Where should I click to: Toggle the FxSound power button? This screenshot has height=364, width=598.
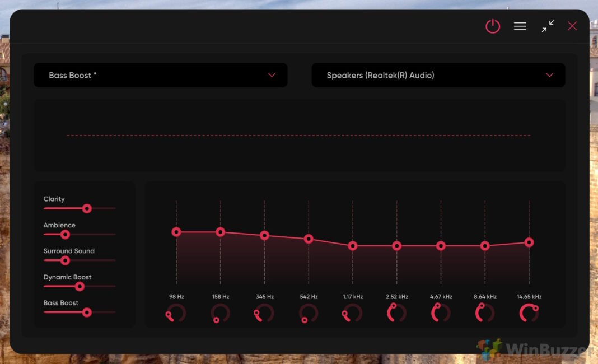[x=493, y=26]
